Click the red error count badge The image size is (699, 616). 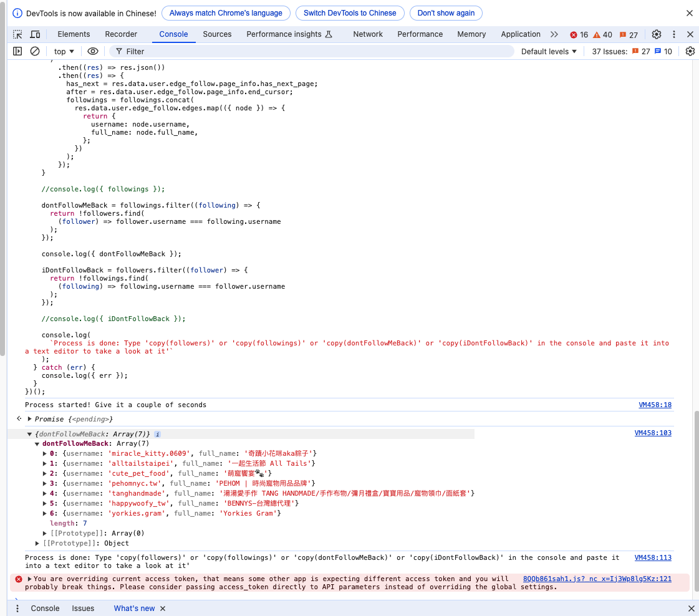(579, 35)
